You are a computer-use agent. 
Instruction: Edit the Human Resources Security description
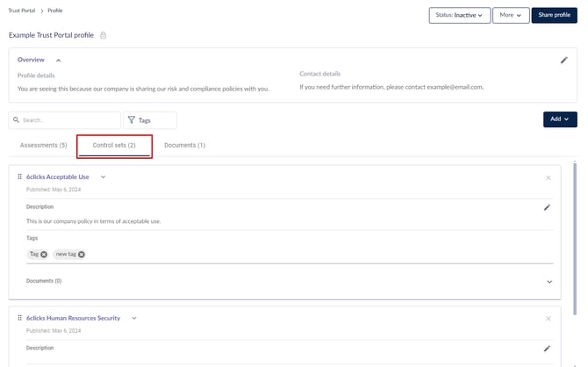tap(547, 348)
